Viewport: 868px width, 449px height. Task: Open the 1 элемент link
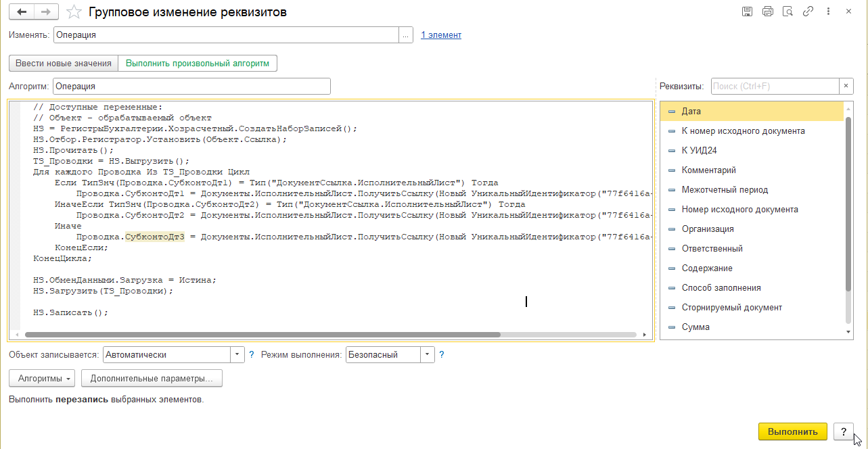click(441, 35)
